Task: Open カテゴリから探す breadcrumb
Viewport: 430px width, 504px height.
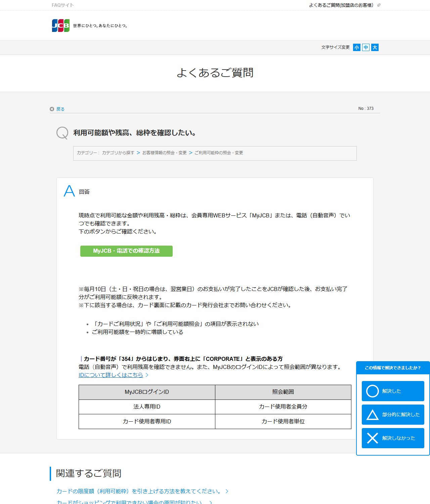Action: click(118, 153)
